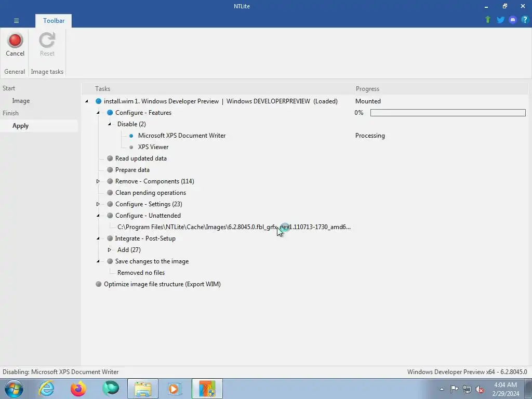Collapse the Disable (2) node

coord(110,124)
